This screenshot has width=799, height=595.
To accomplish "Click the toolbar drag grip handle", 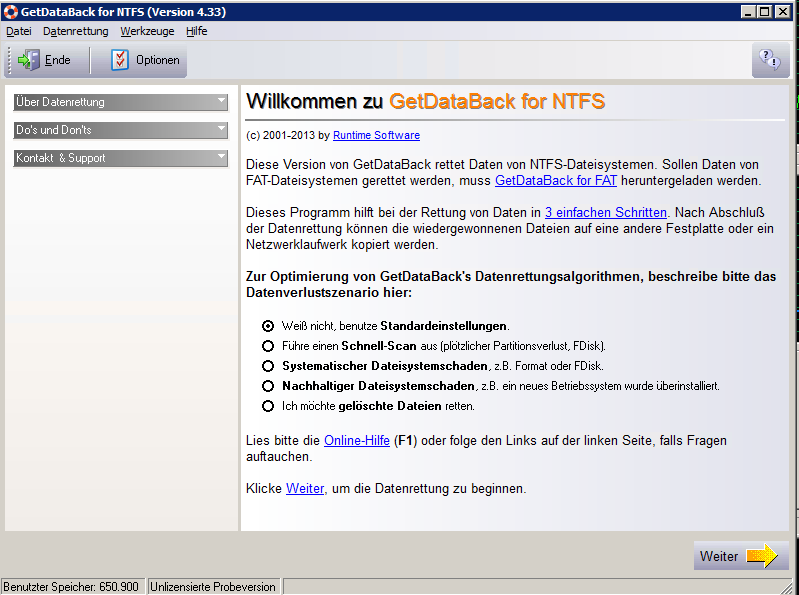I will pyautogui.click(x=9, y=60).
